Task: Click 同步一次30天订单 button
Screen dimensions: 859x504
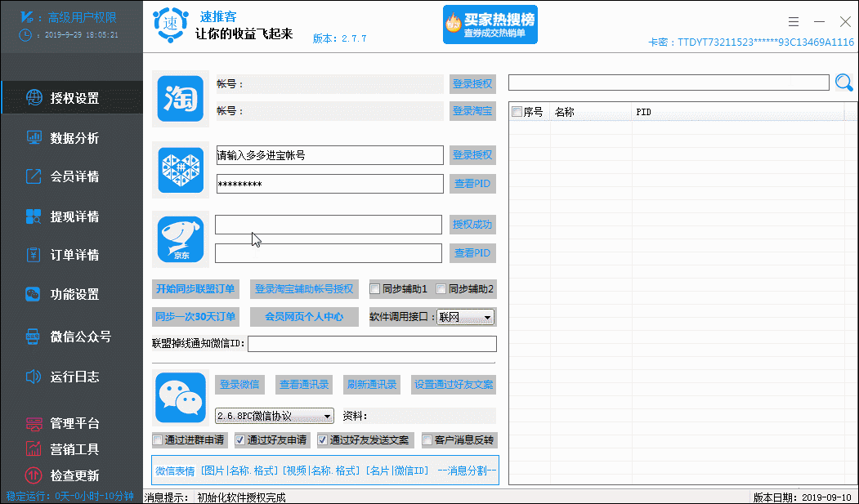Action: (195, 316)
